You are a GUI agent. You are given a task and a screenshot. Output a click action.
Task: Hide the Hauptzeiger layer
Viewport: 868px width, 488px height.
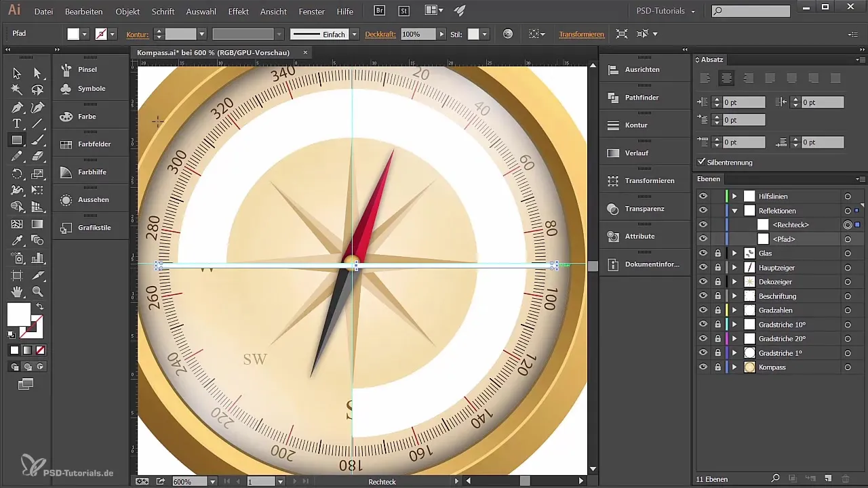pos(703,267)
